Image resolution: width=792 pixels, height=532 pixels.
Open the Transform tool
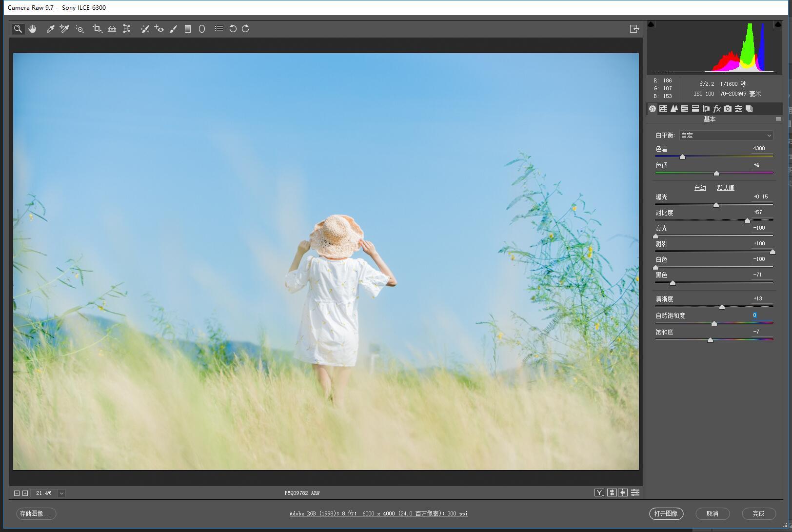pos(126,29)
